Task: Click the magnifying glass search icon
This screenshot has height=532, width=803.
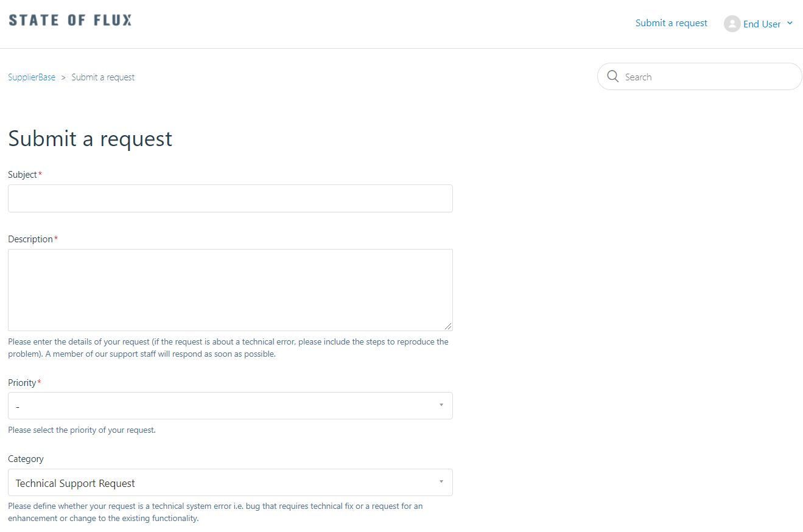Action: click(612, 77)
